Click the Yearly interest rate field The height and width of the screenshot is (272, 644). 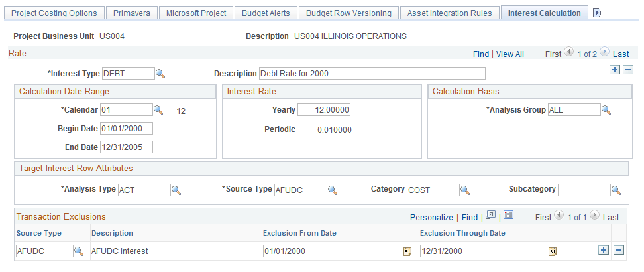pyautogui.click(x=324, y=110)
